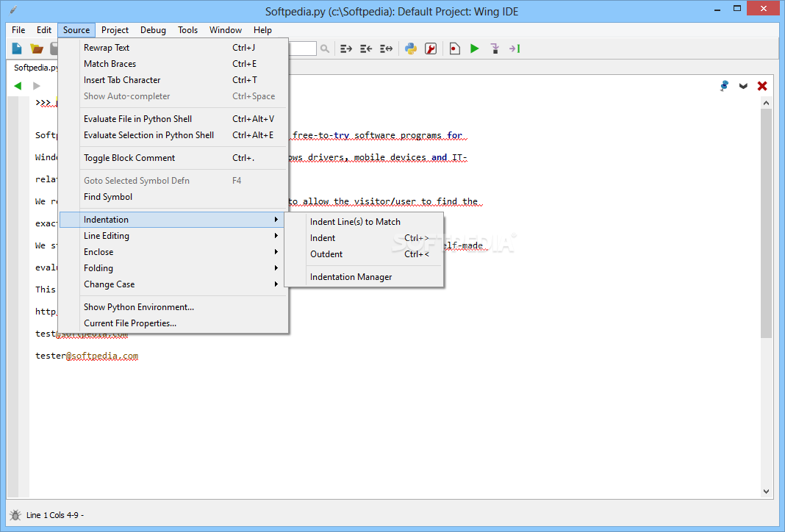
Task: Expand the Enclose submenu
Action: pyautogui.click(x=173, y=252)
